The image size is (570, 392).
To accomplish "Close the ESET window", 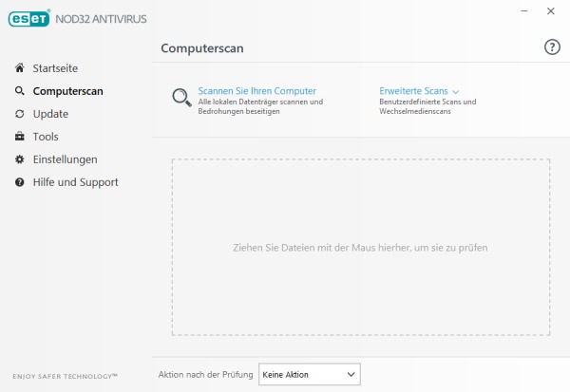I will point(551,11).
